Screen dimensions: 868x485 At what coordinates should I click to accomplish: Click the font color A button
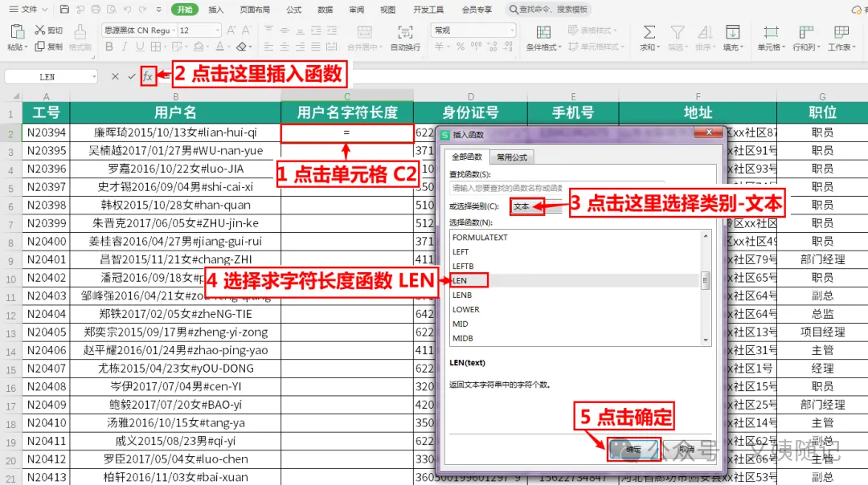(x=219, y=47)
